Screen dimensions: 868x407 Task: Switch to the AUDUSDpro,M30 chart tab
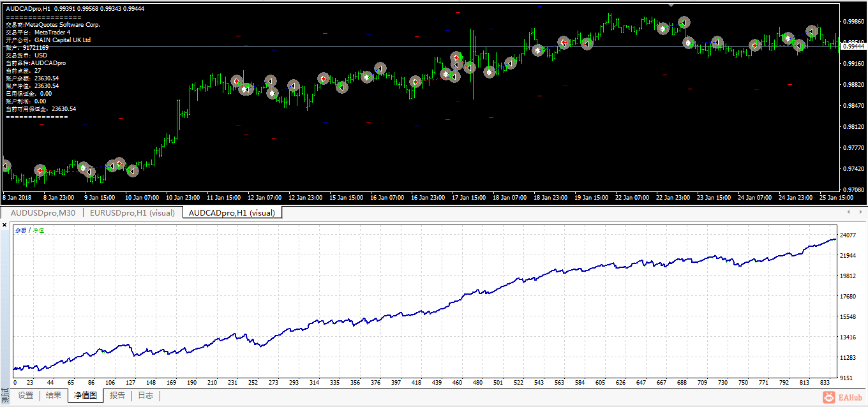click(43, 213)
